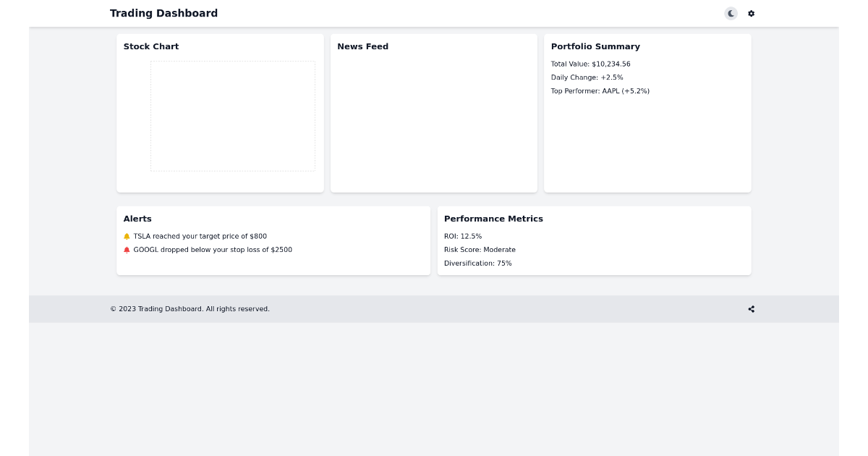Screen dimensions: 868x456
Task: Select the Diversification 75% metric
Action: pos(478,263)
